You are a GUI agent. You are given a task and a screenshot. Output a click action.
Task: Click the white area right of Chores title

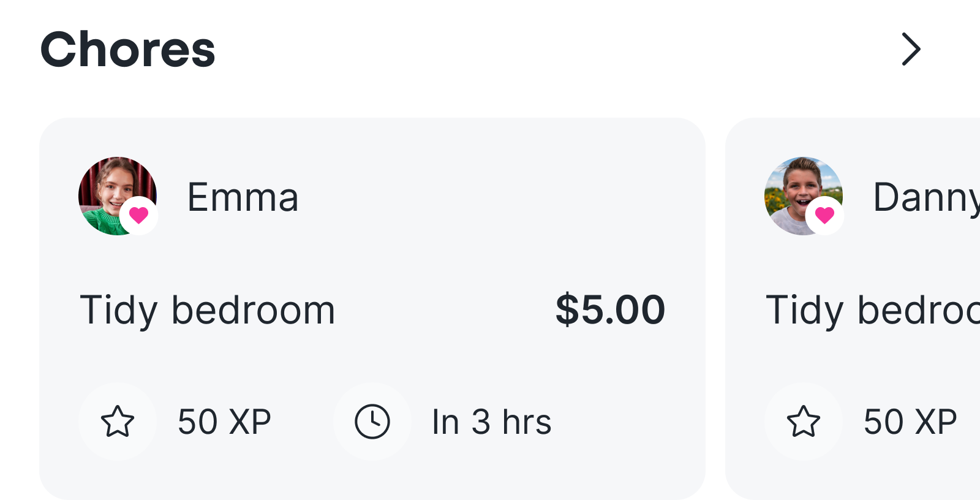point(551,50)
